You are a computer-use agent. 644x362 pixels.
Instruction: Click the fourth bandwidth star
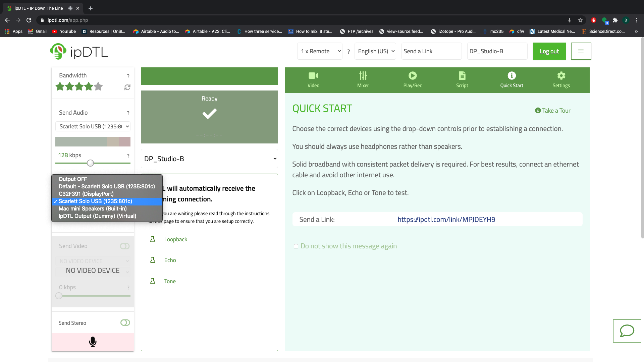coord(89,86)
